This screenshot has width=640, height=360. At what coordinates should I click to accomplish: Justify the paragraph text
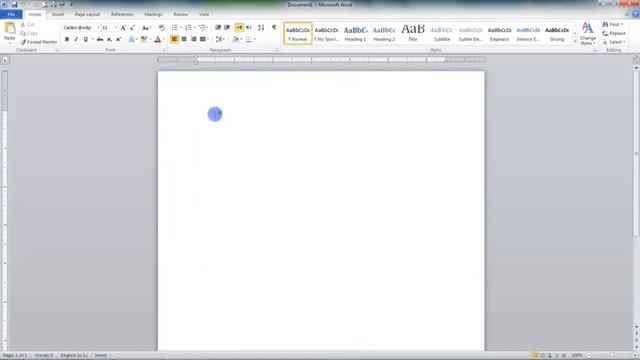pos(203,39)
